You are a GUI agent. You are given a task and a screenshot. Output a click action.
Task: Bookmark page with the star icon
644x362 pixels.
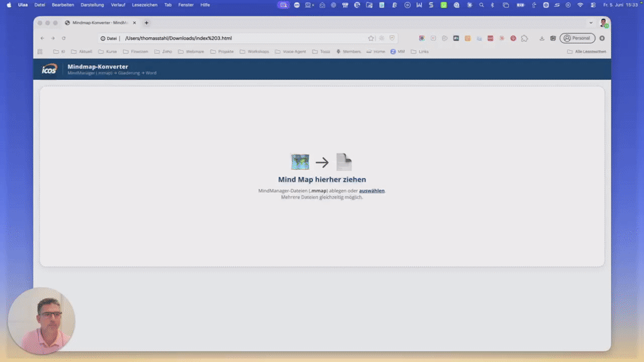tap(371, 38)
